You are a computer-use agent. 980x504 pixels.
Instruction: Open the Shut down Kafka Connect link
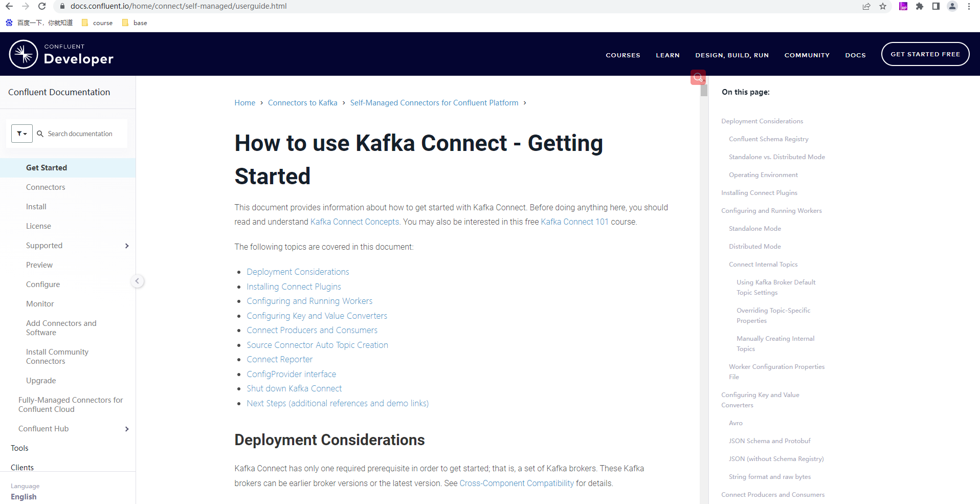point(294,388)
